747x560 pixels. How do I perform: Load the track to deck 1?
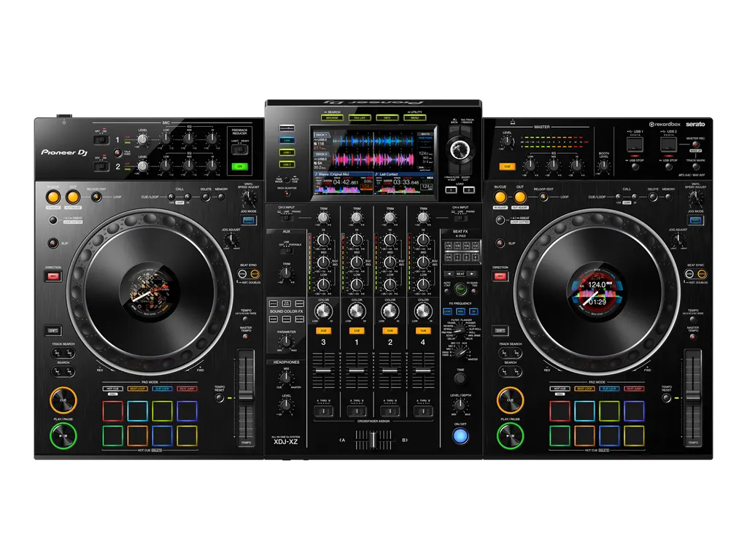click(x=451, y=190)
